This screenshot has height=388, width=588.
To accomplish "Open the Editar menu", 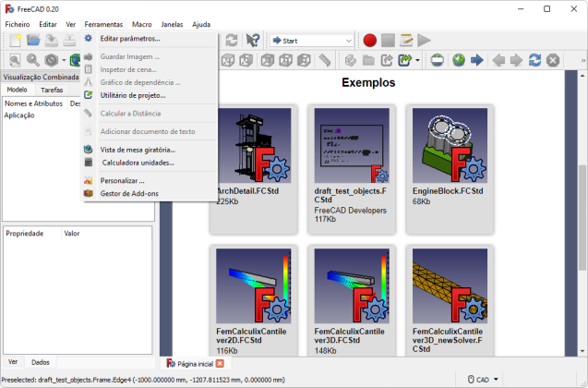I will click(x=48, y=24).
